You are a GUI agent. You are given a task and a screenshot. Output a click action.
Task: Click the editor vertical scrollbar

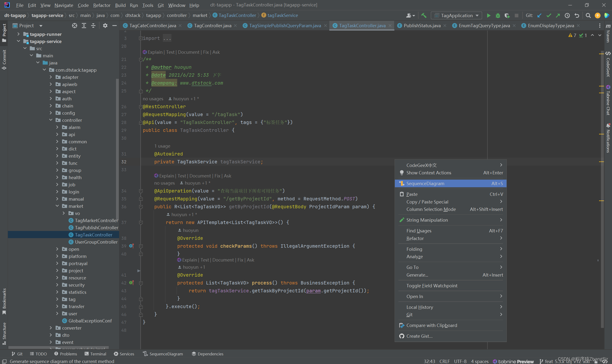pyautogui.click(x=602, y=189)
